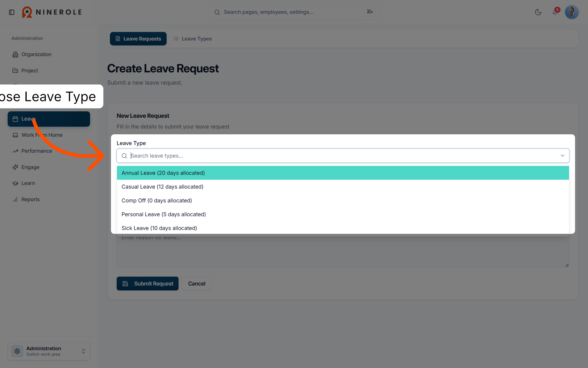Choose Comp Off (0 days allocated)
588x368 pixels.
(x=343, y=201)
